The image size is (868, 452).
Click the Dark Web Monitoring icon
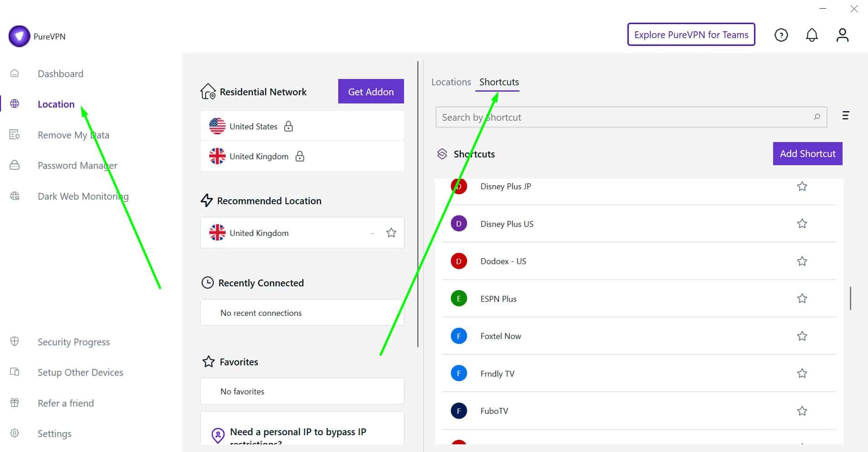(15, 196)
